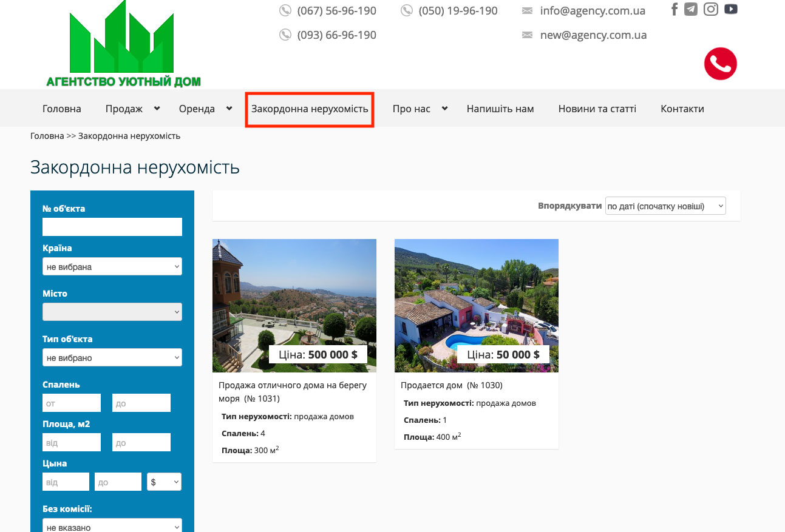The width and height of the screenshot is (785, 532).
Task: Click the 'Ціна: 50 000 $' price label
Action: [503, 354]
